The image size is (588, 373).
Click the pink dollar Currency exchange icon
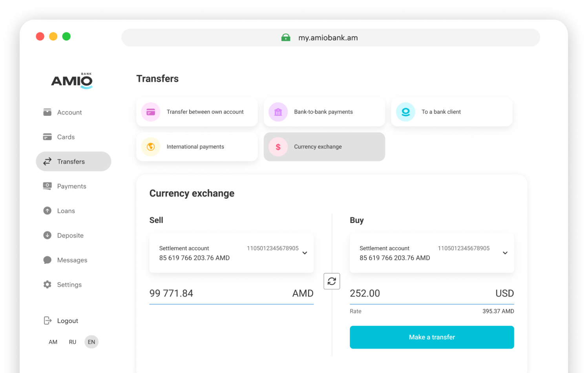(278, 147)
